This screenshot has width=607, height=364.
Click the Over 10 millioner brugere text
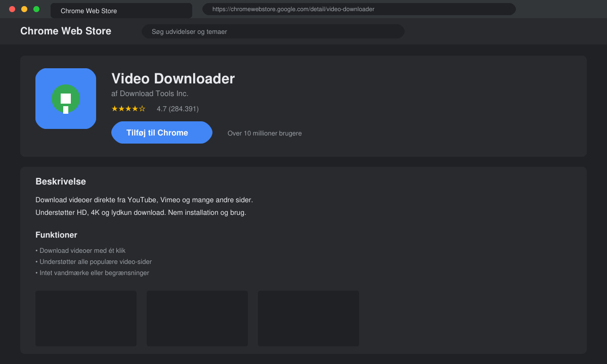coord(265,133)
